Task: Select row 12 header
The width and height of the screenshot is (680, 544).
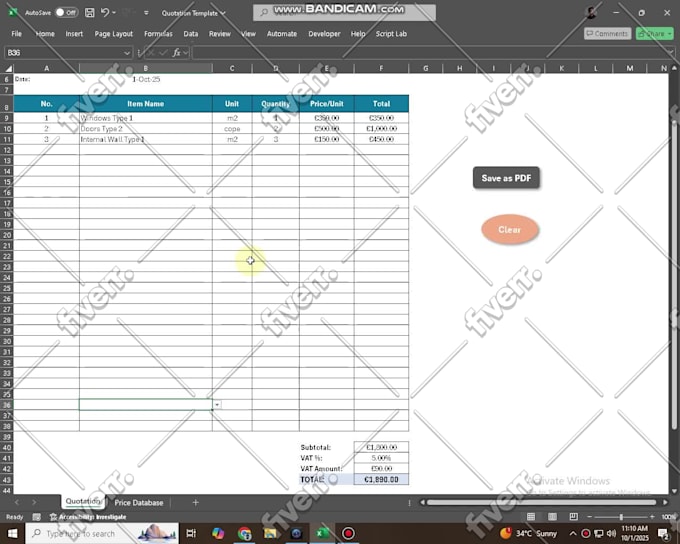Action: (x=7, y=150)
